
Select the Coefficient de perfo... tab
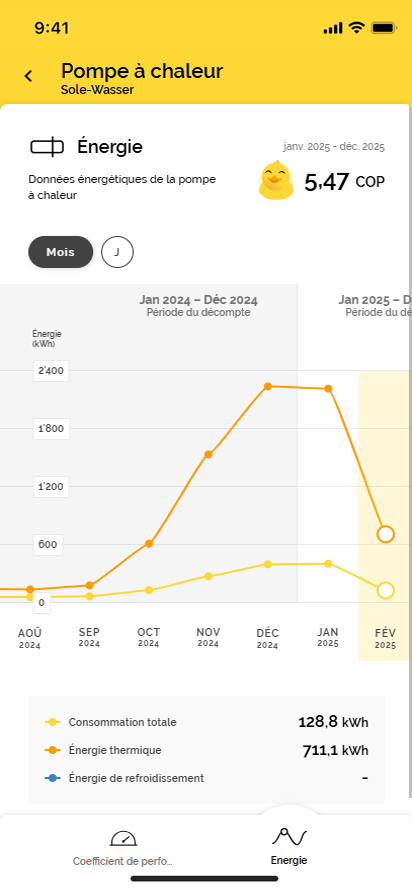(123, 847)
